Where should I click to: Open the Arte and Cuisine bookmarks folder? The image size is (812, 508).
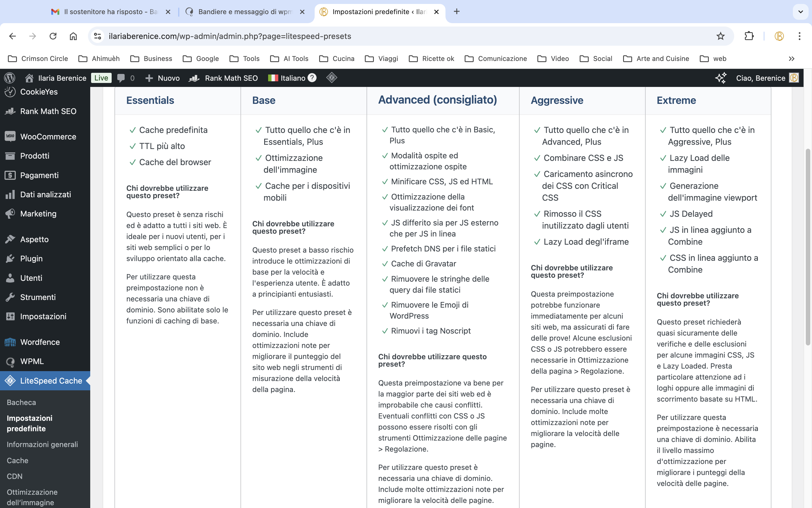coord(656,59)
